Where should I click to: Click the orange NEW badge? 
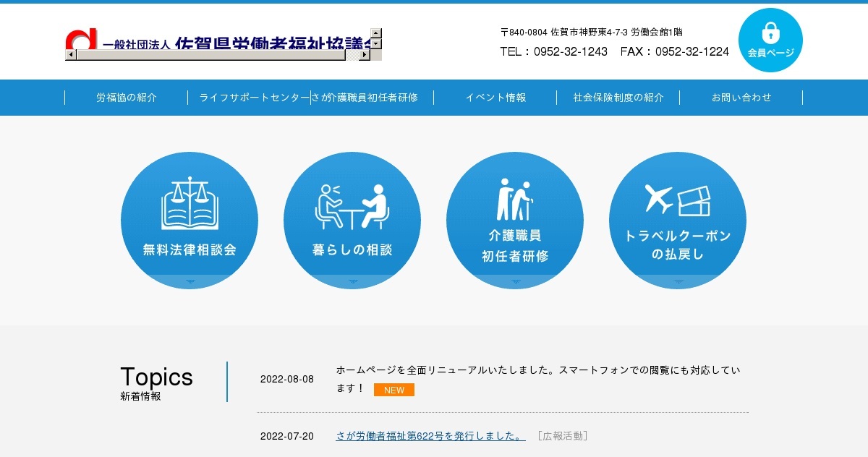(394, 390)
